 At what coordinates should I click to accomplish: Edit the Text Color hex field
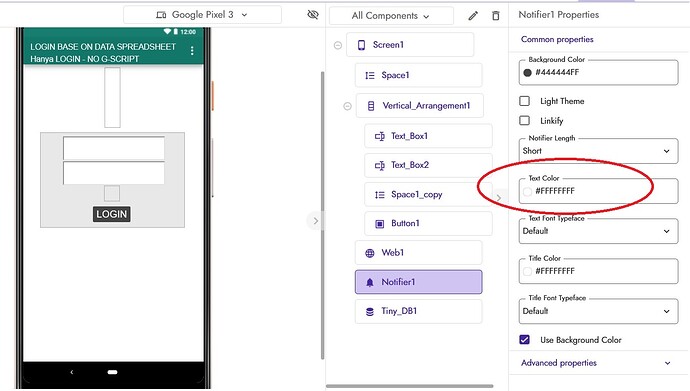point(598,191)
